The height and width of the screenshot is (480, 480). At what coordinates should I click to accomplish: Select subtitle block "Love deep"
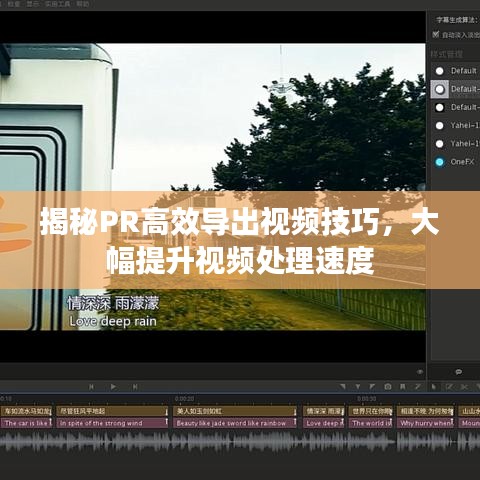point(323,423)
